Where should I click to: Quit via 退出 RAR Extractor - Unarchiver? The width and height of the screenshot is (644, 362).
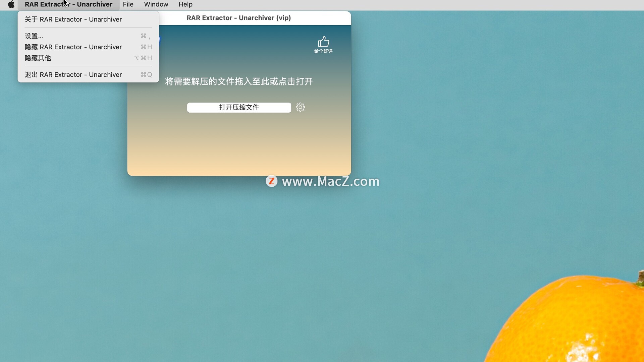coord(88,75)
